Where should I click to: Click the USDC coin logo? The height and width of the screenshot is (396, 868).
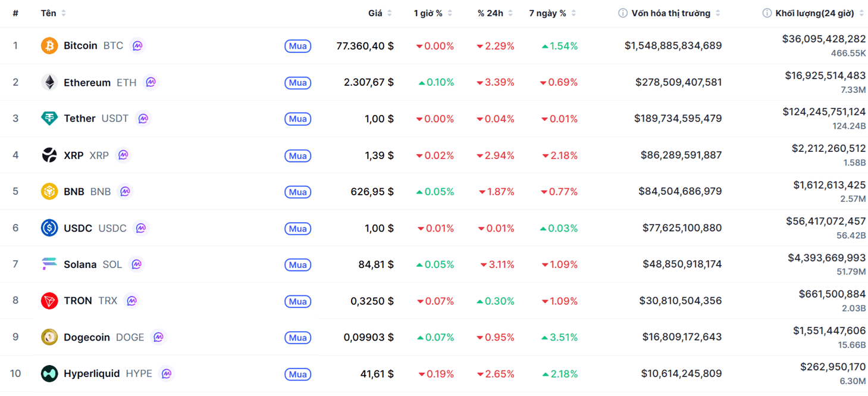pyautogui.click(x=49, y=228)
